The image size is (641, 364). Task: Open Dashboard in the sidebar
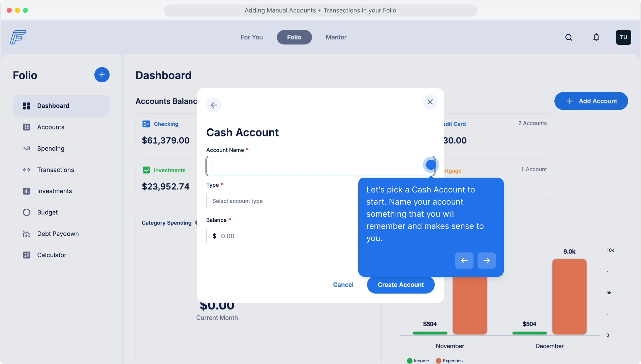[x=61, y=106]
